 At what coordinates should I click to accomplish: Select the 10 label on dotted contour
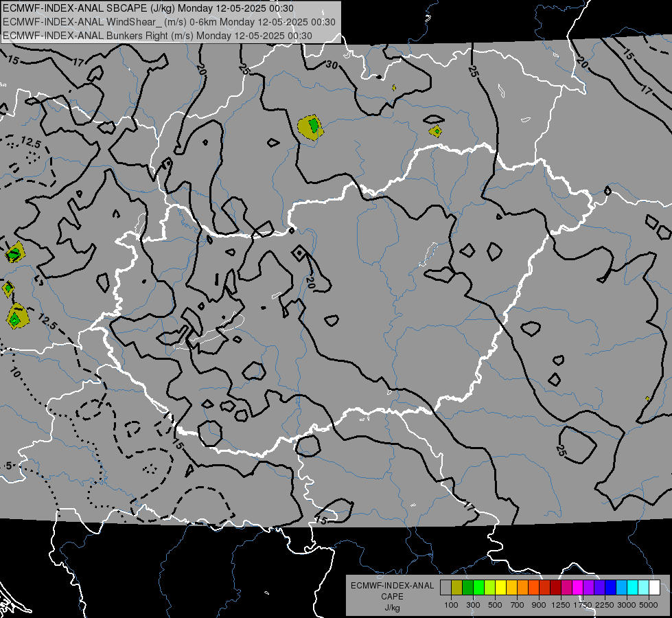coord(14,372)
